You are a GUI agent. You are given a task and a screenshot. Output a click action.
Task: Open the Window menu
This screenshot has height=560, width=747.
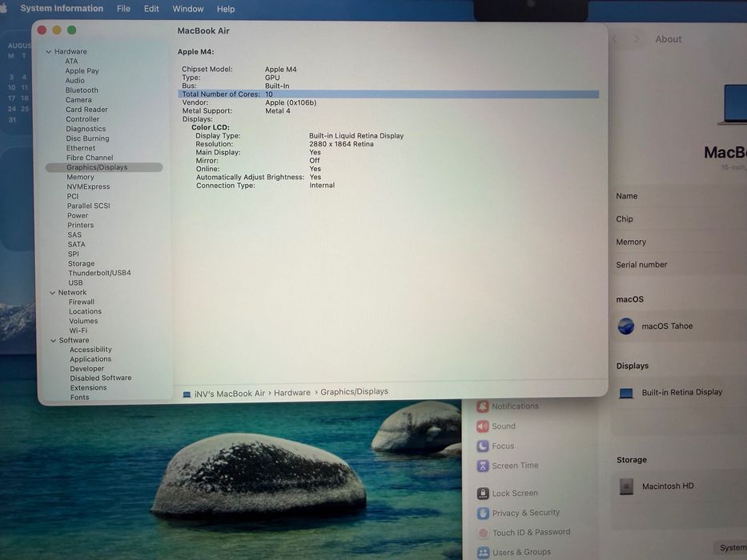point(187,9)
